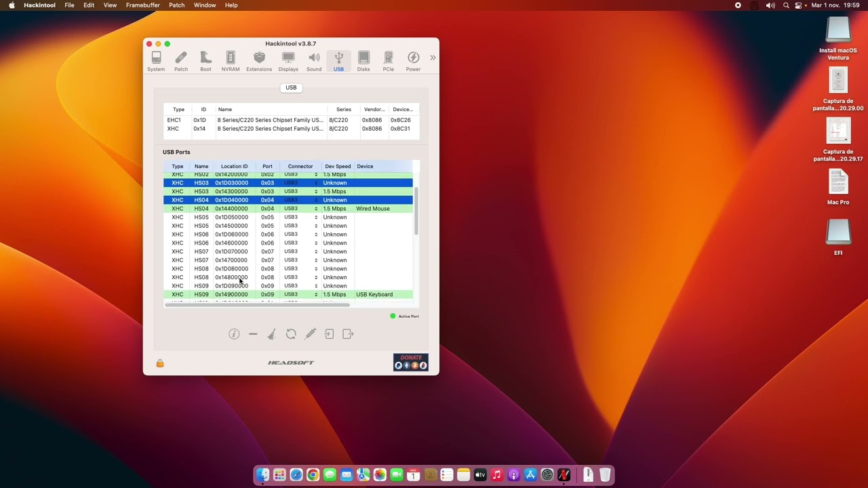
Task: Select port row 0x14700000
Action: click(x=288, y=260)
